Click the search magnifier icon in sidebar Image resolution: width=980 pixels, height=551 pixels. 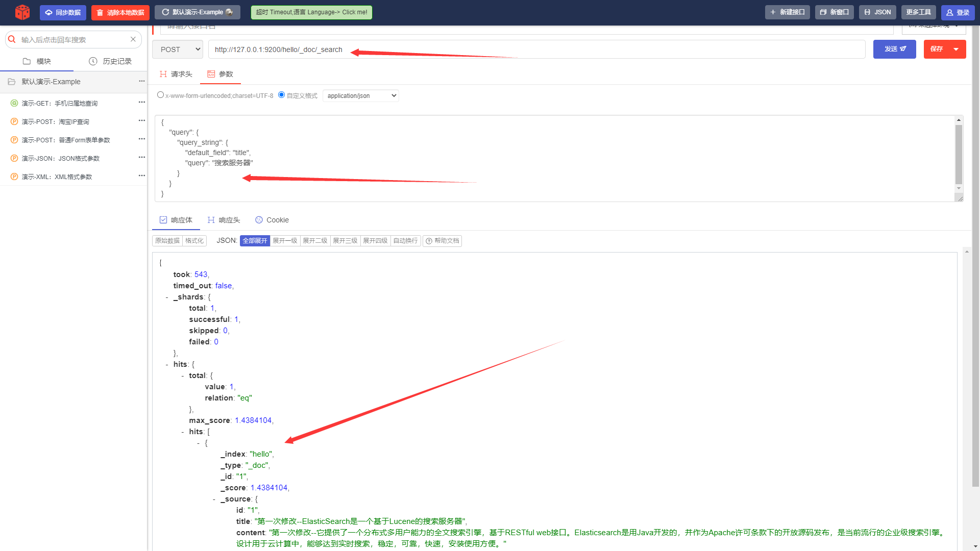pyautogui.click(x=12, y=39)
